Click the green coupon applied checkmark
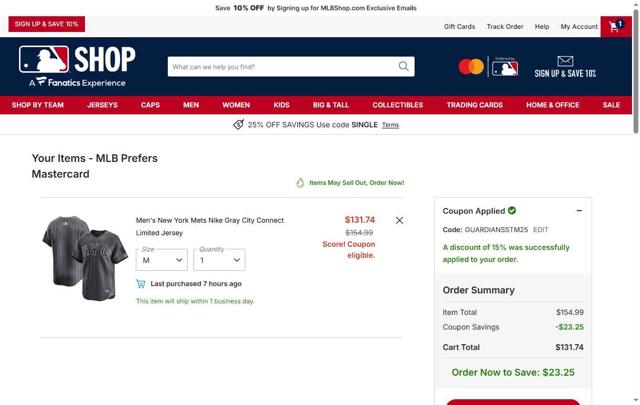The height and width of the screenshot is (405, 640). [512, 211]
